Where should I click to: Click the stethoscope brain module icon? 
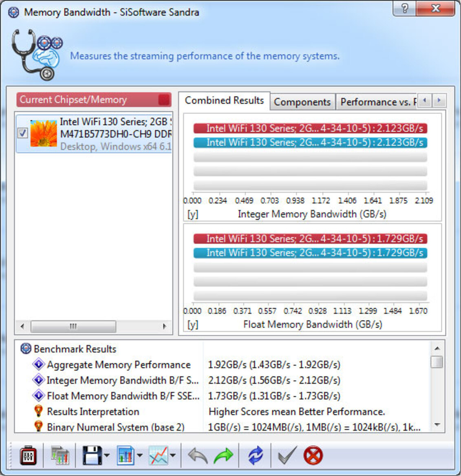tap(37, 55)
